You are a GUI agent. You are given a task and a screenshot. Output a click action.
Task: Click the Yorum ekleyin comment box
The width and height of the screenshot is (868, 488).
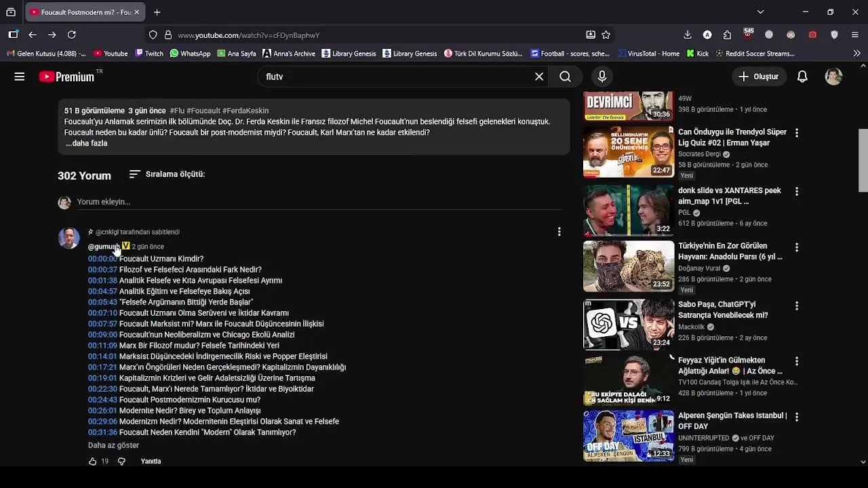[319, 202]
